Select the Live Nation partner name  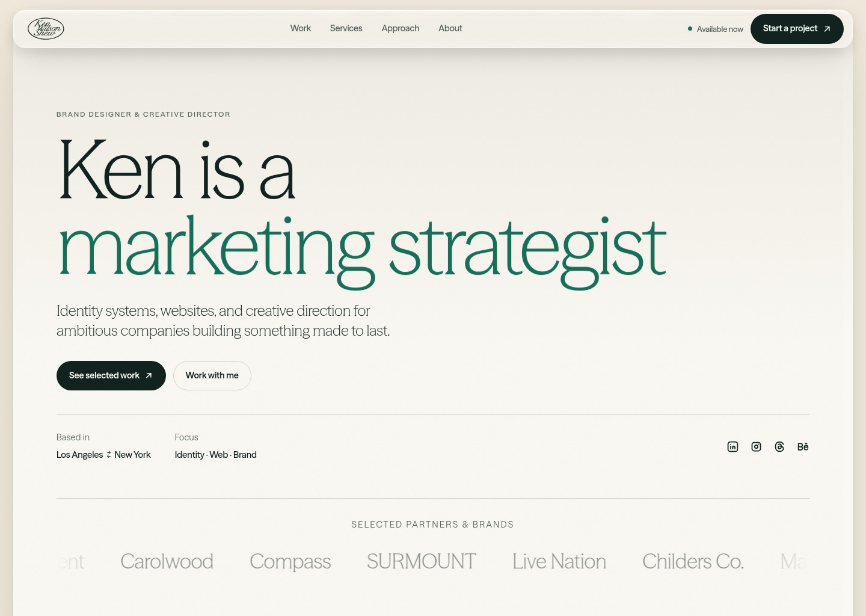coord(559,561)
